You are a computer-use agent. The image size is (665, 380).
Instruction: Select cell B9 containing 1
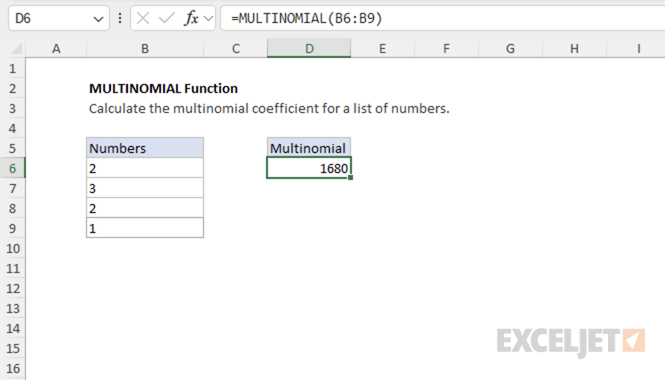[x=145, y=228]
